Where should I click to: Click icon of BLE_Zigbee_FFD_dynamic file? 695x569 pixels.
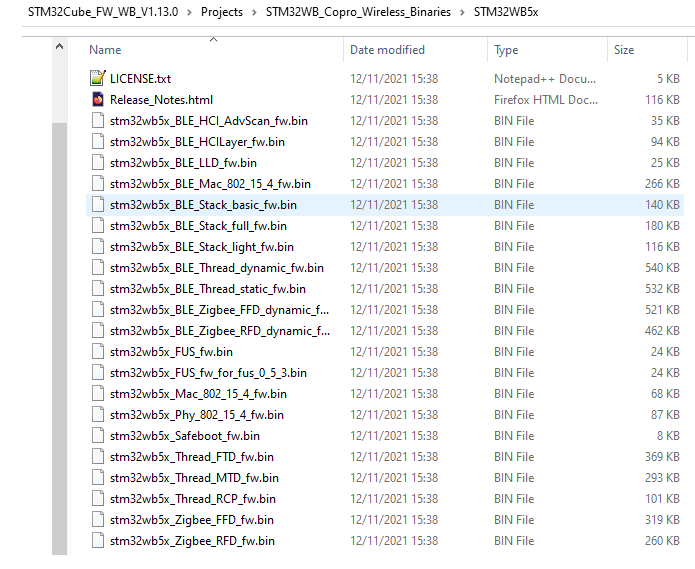(98, 309)
